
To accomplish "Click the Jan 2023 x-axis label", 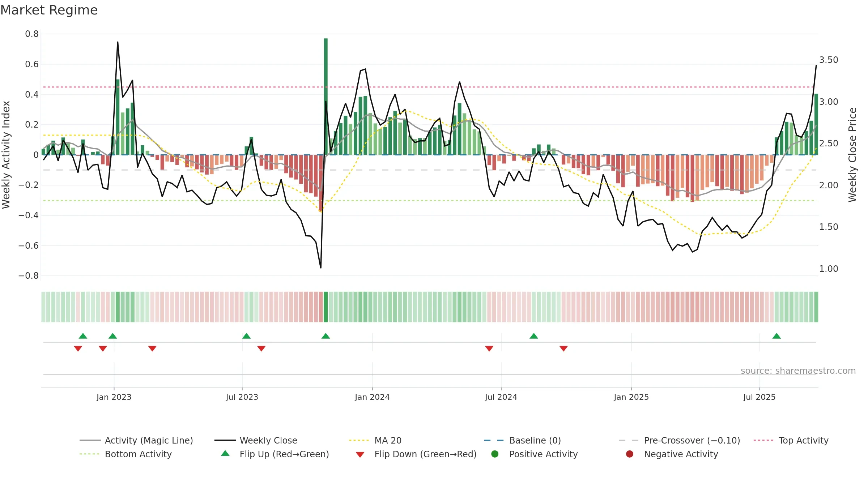I will [x=114, y=397].
